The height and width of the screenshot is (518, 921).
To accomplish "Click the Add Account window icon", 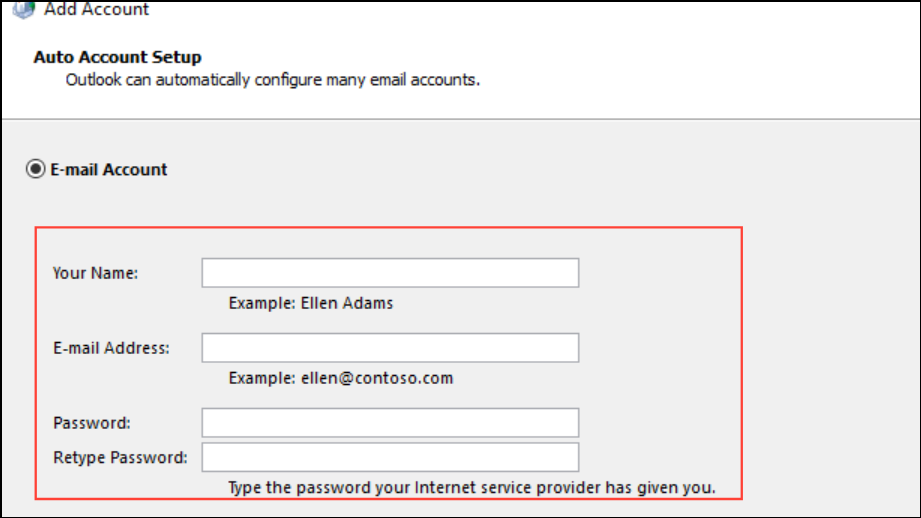I will click(x=24, y=8).
